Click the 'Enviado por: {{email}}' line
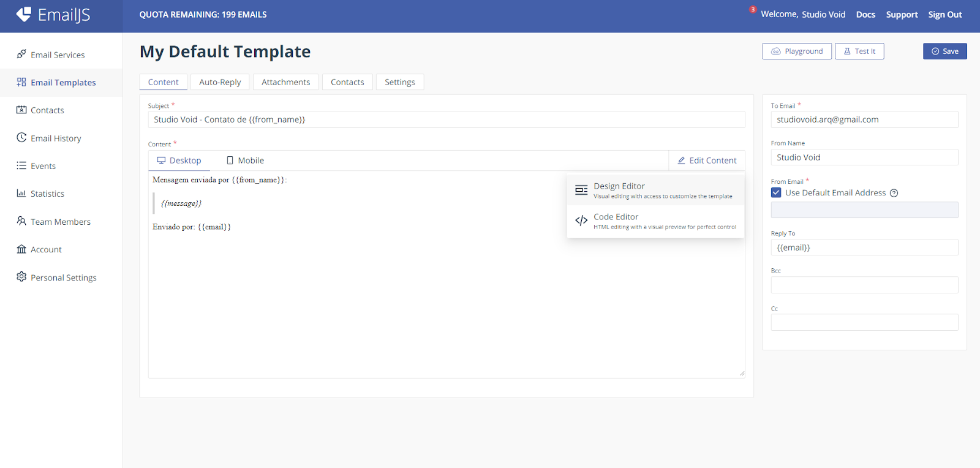This screenshot has width=980, height=468. tap(192, 227)
